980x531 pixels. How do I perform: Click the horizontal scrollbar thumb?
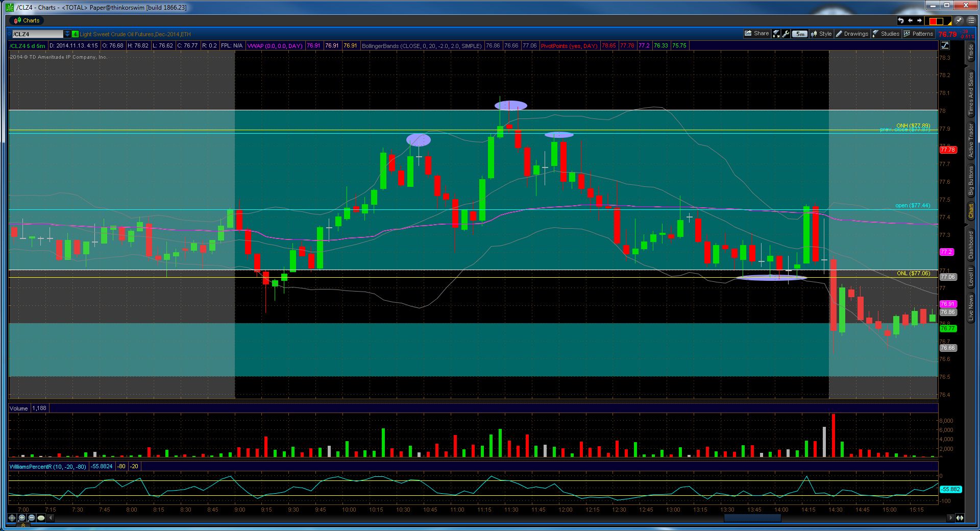[x=752, y=518]
